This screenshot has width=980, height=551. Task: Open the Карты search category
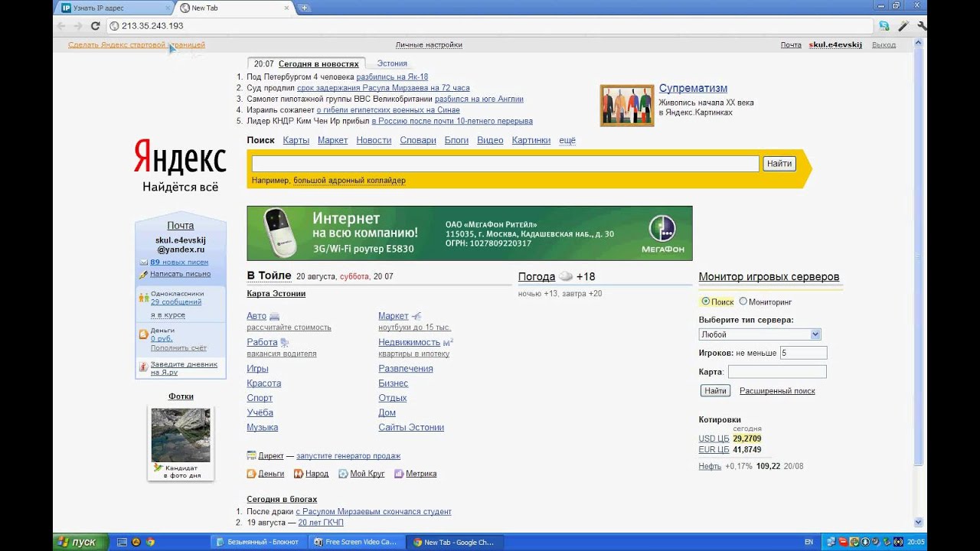click(296, 140)
